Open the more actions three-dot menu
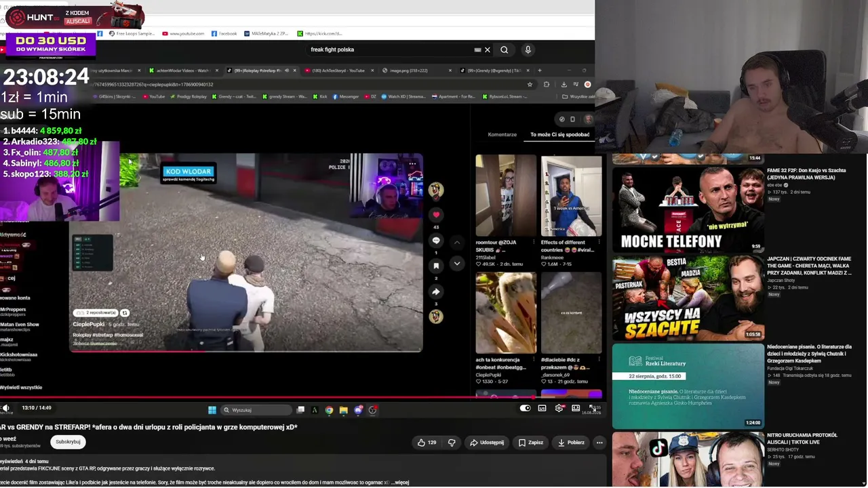868x488 pixels. 599,443
